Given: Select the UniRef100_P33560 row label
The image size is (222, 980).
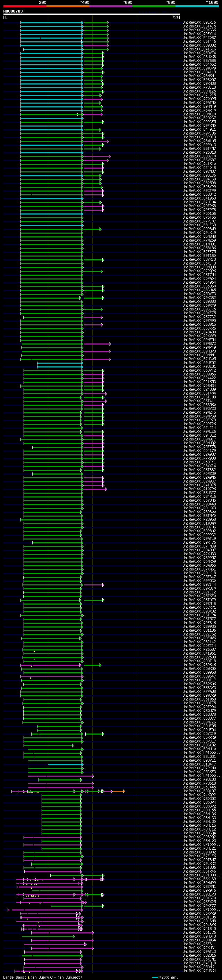Looking at the screenshot, I should point(199,405).
